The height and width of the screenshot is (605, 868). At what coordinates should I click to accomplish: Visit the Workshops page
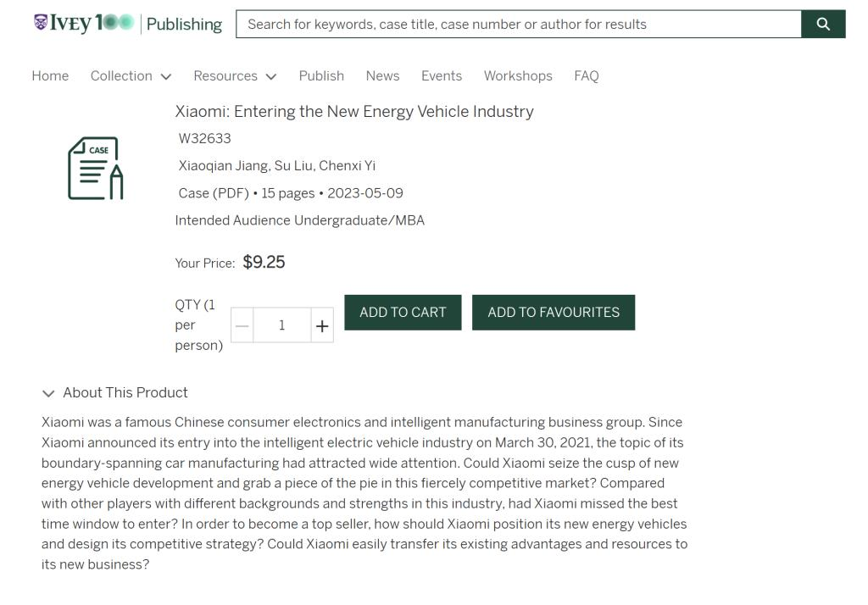point(518,76)
